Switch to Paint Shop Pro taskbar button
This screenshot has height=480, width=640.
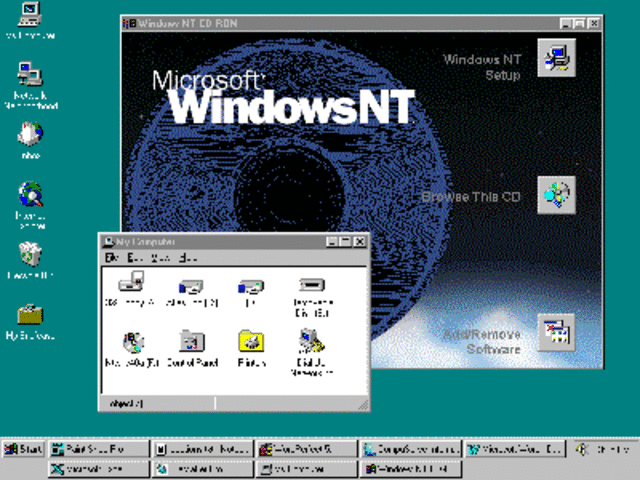[x=99, y=449]
